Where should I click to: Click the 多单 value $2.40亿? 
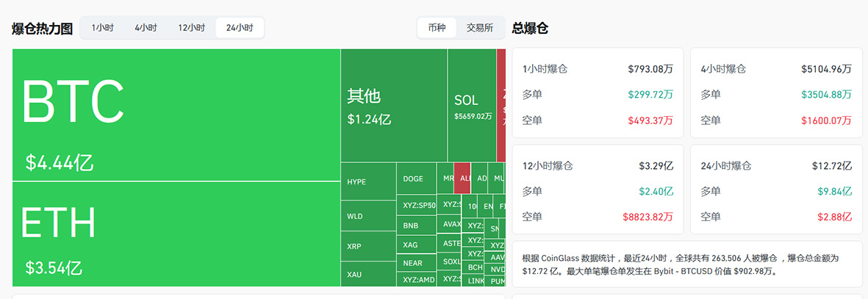(x=656, y=191)
